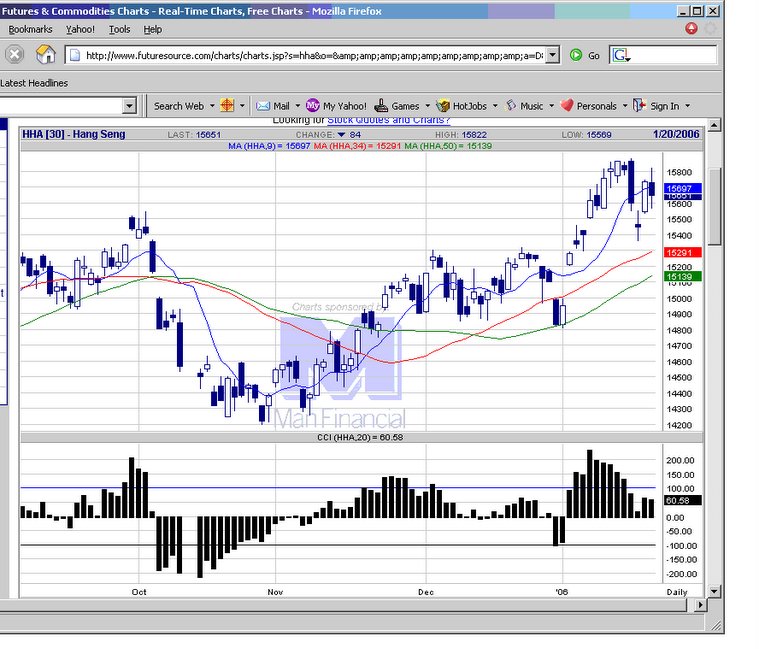
Task: Click in the URL address field
Action: coord(314,56)
